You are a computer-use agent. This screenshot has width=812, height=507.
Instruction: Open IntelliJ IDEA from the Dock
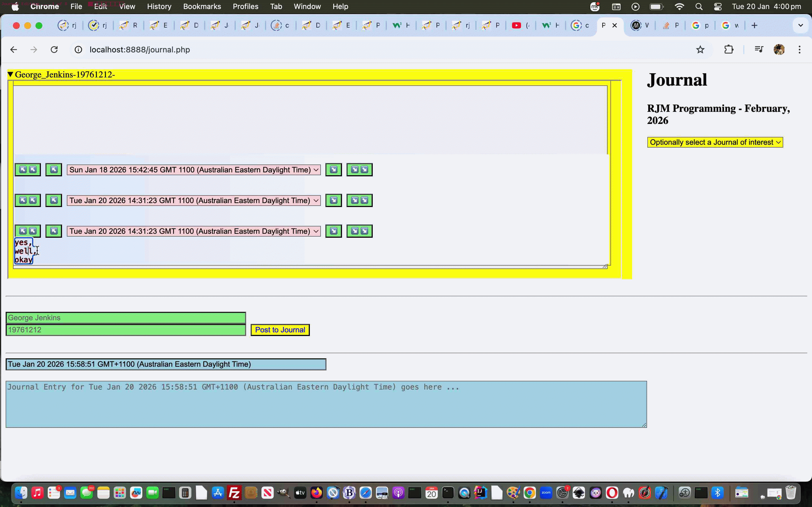pyautogui.click(x=480, y=492)
